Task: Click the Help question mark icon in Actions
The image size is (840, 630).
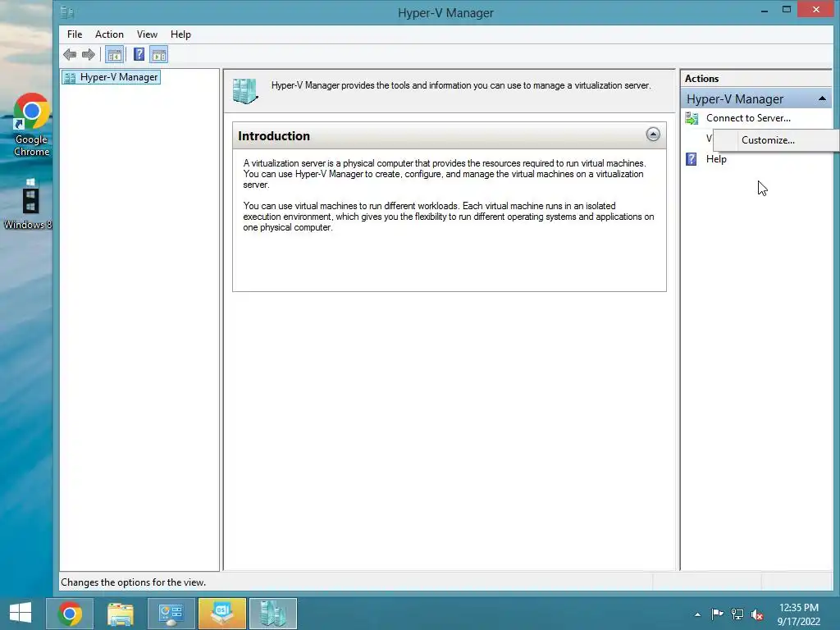Action: click(x=692, y=159)
